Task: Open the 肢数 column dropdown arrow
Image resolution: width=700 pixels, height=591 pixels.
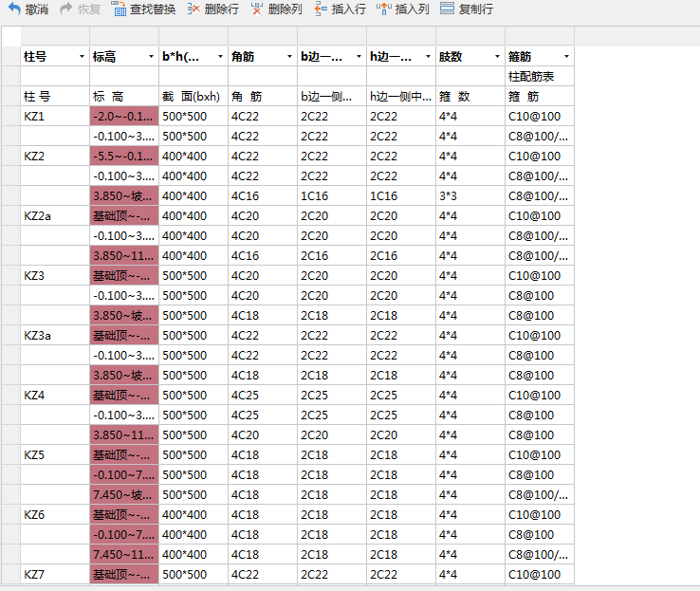Action: coord(497,57)
